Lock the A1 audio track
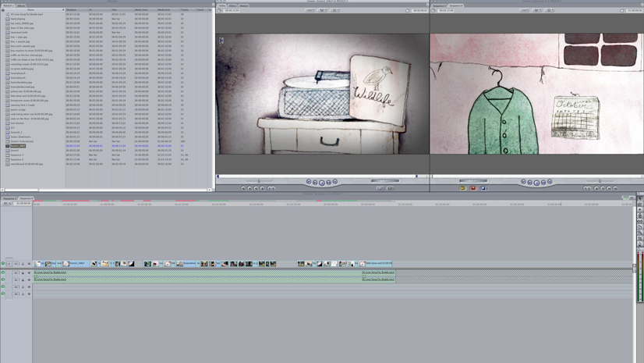 pyautogui.click(x=23, y=273)
